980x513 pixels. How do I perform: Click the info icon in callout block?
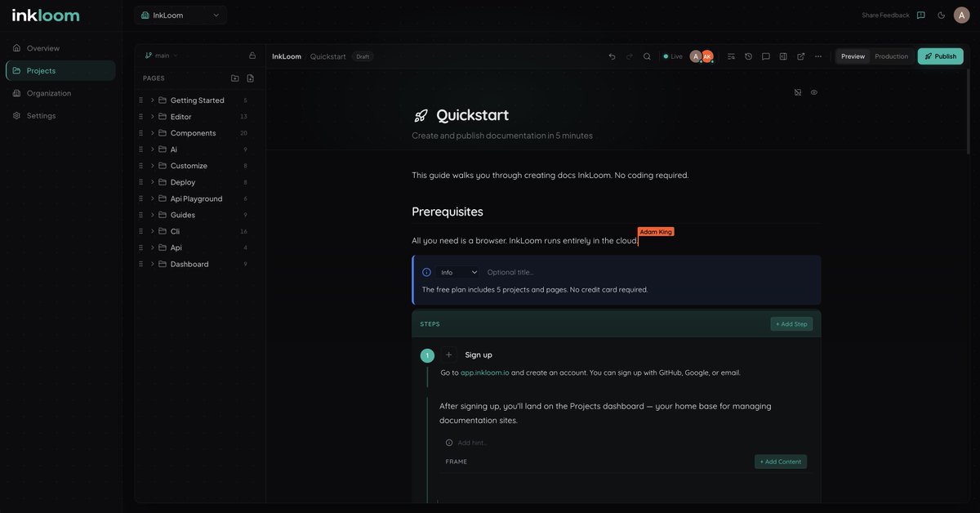426,272
